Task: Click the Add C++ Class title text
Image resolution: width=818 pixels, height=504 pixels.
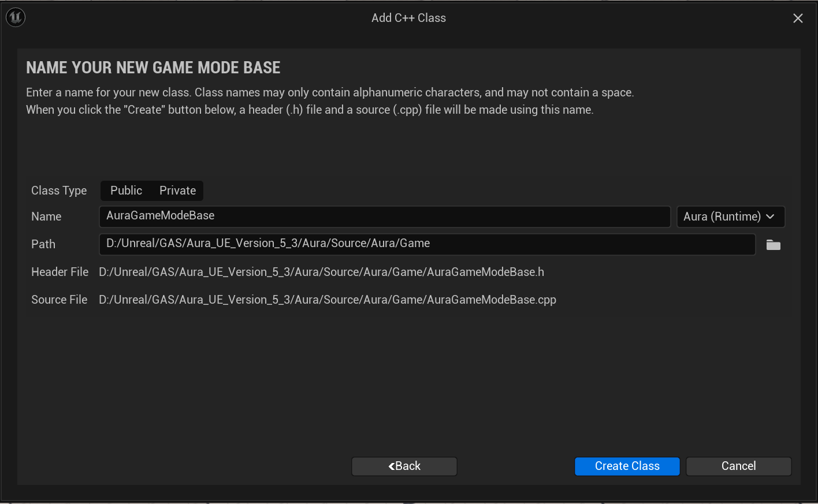Action: 408,18
